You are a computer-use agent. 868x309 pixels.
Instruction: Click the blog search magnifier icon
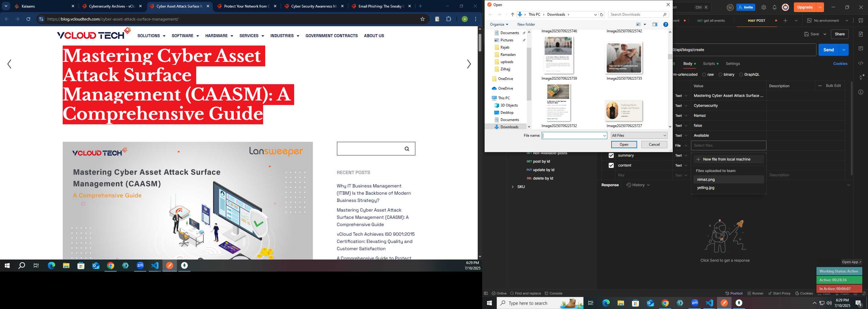tap(407, 149)
